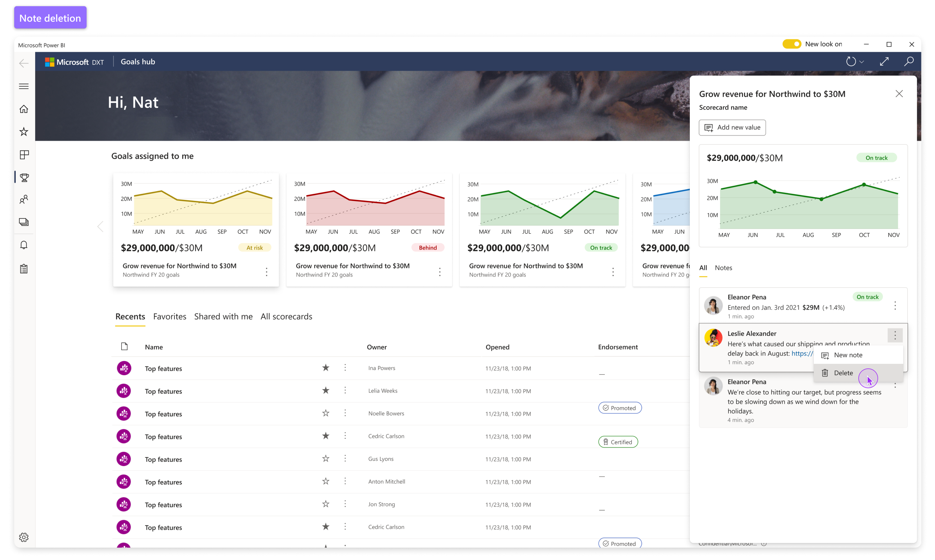Open more options on At risk goal card
Screen dimensions: 935x560
tap(267, 272)
